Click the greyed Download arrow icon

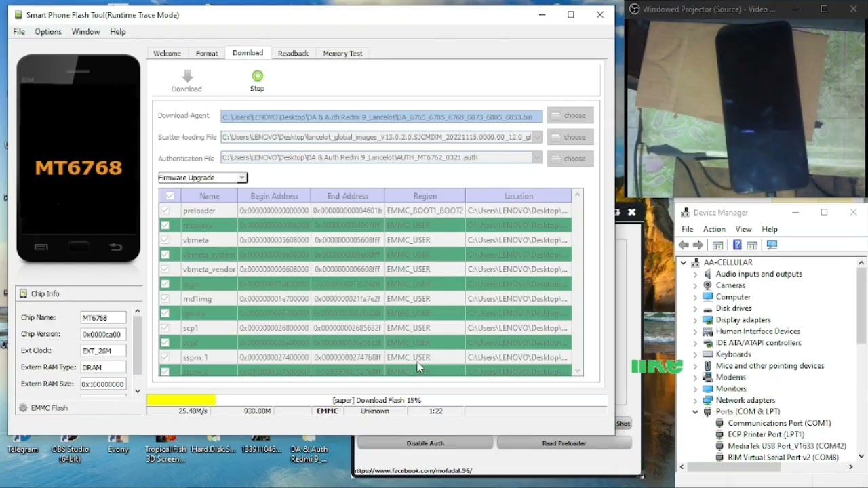[187, 76]
